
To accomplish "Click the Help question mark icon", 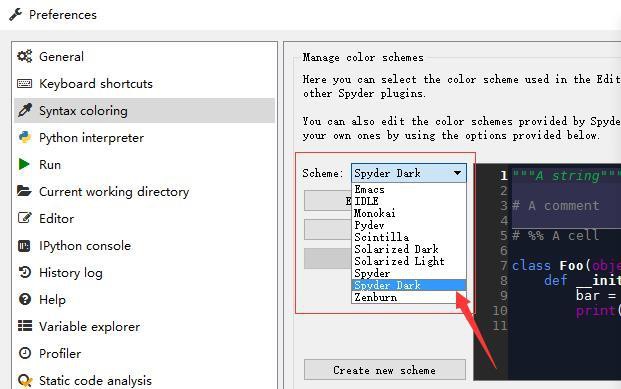I will (25, 299).
